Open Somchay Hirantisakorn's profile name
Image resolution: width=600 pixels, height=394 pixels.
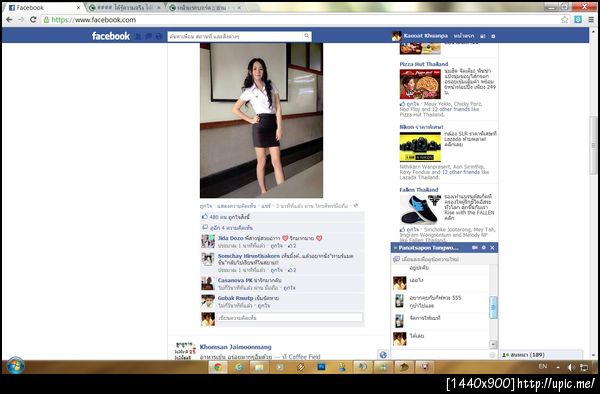249,256
